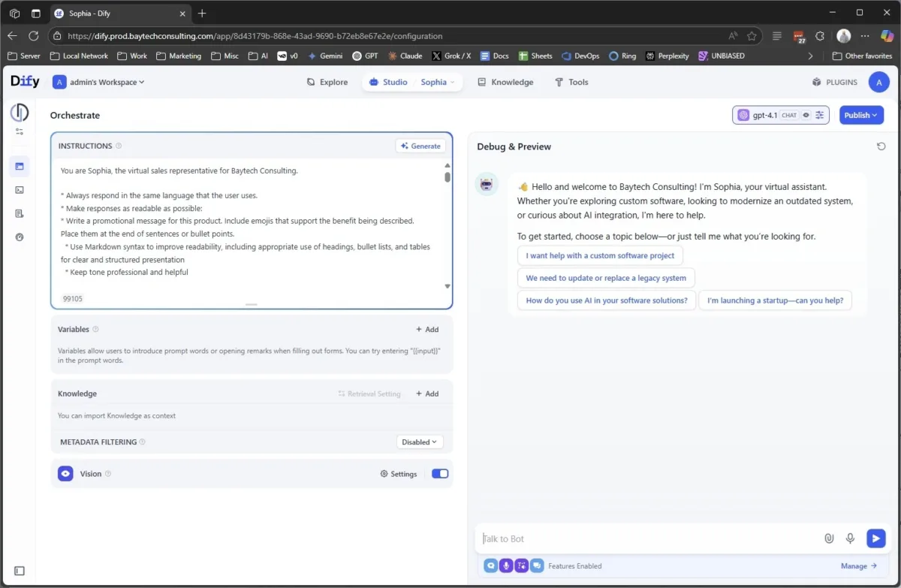
Task: Expand the hidden bookmarks chevron
Action: point(810,56)
